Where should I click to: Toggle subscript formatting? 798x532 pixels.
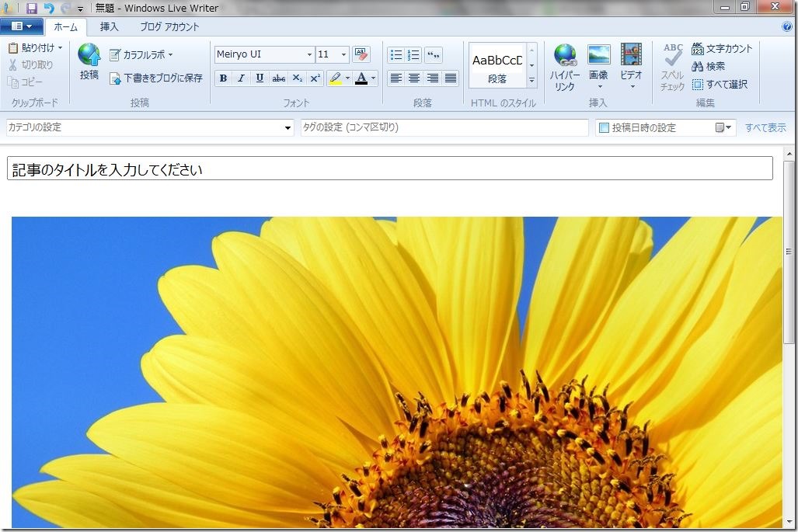point(298,78)
